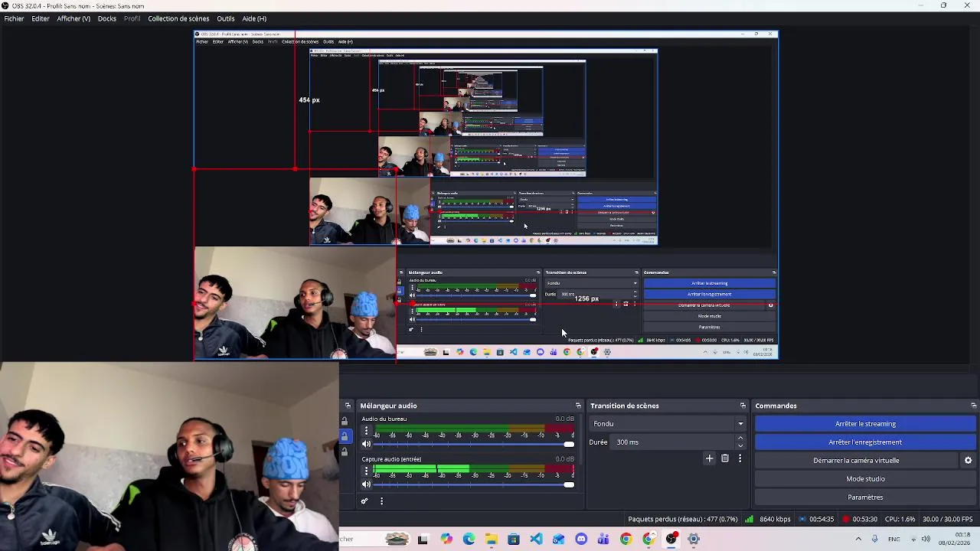Click the red recording status dot

coord(846,519)
